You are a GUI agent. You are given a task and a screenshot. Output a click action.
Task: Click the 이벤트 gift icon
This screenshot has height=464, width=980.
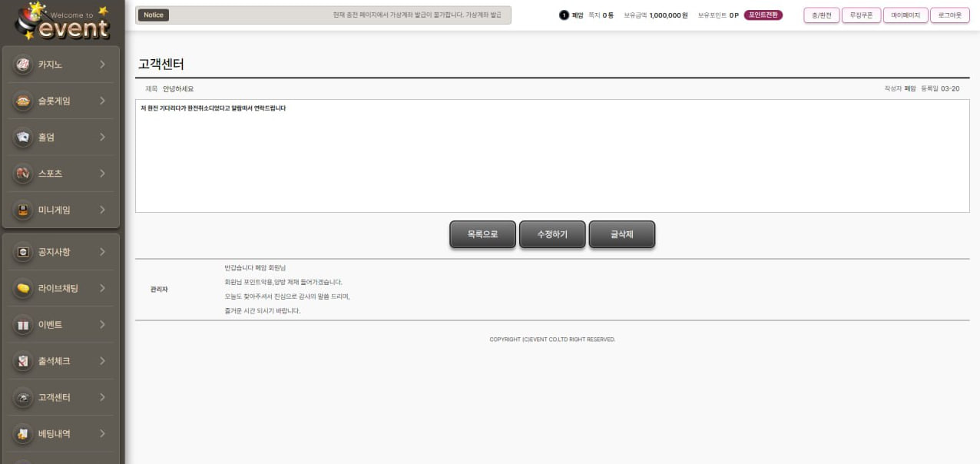pyautogui.click(x=23, y=325)
